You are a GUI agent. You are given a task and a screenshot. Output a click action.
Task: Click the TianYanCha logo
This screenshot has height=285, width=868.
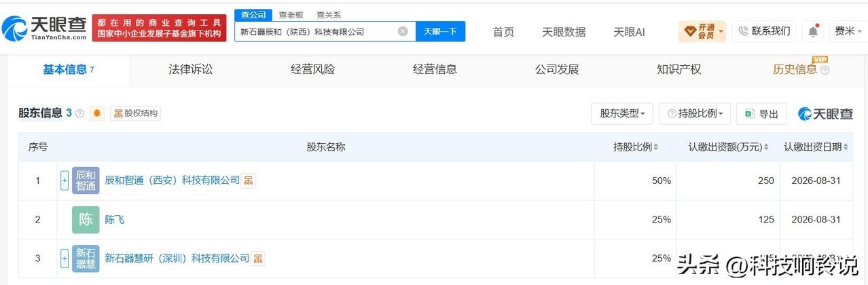tap(45, 27)
